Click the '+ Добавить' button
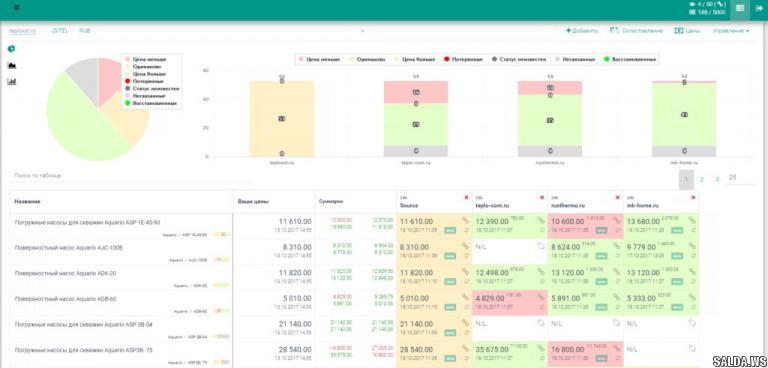This screenshot has width=768, height=368. pos(581,30)
